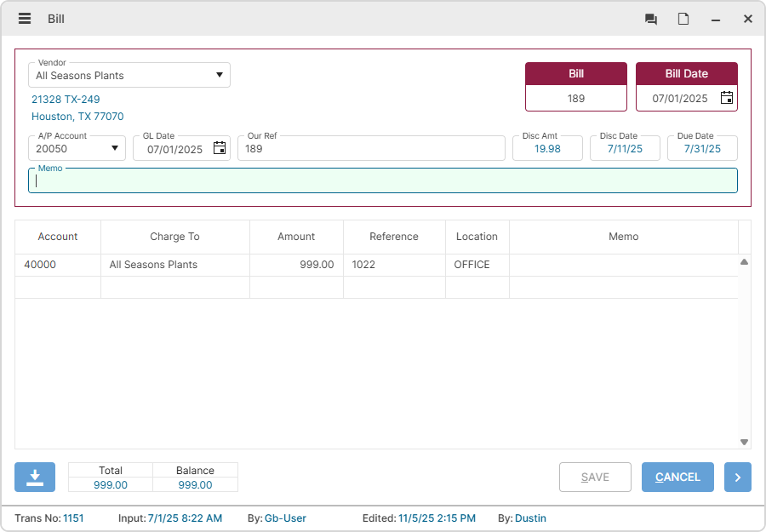Click the Bill Date field 07/01/2025
The height and width of the screenshot is (532, 766).
[679, 98]
